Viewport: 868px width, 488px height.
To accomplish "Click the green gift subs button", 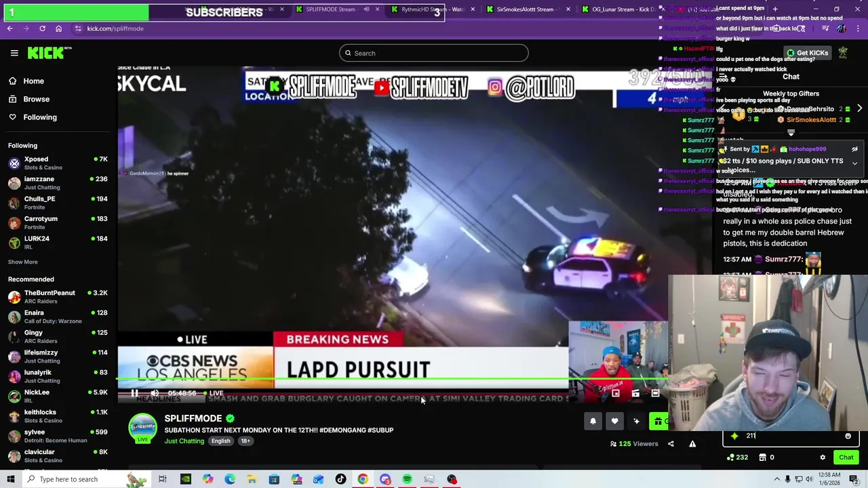I will tap(658, 422).
